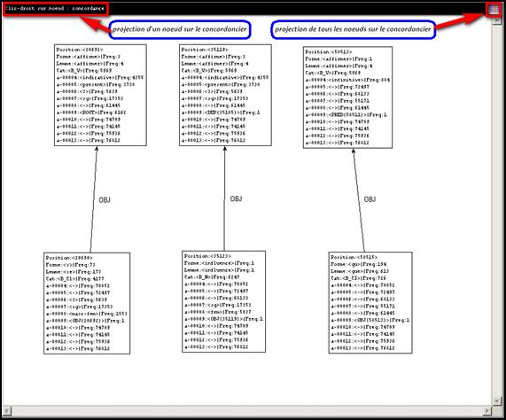Click the left OBJ edge label

coord(105,200)
